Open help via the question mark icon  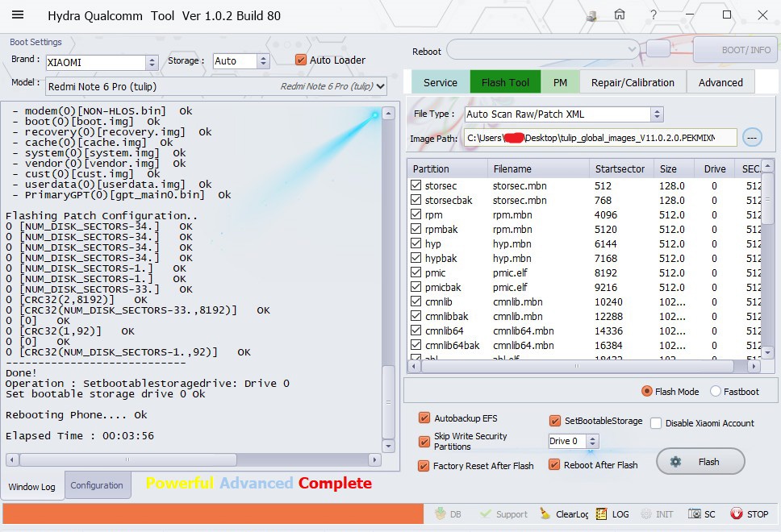tap(654, 15)
